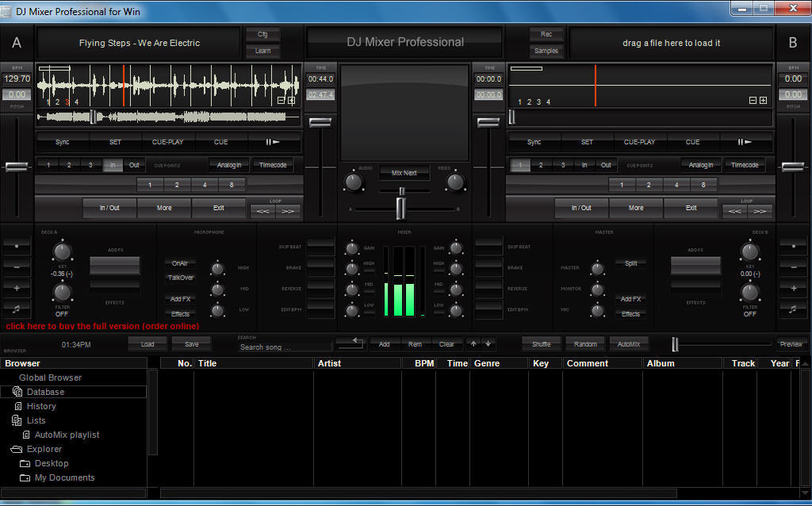
Task: Toggle Shuffle playback
Action: point(541,344)
